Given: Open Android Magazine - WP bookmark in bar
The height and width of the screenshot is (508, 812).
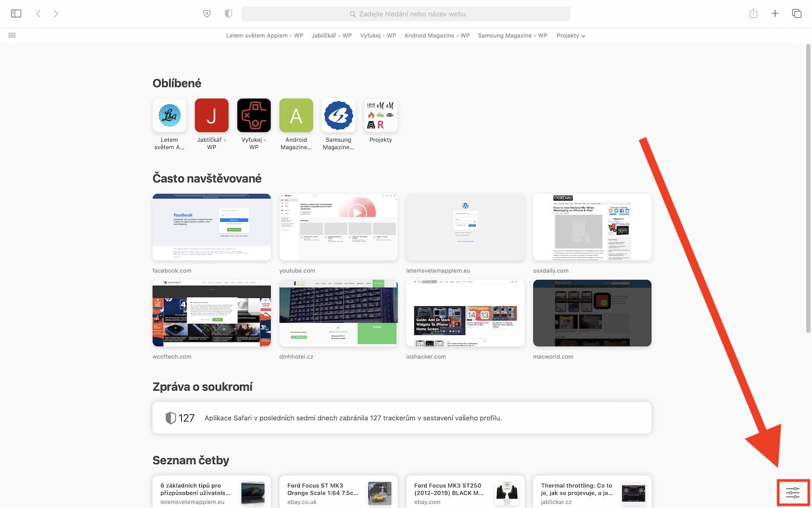Looking at the screenshot, I should point(437,35).
